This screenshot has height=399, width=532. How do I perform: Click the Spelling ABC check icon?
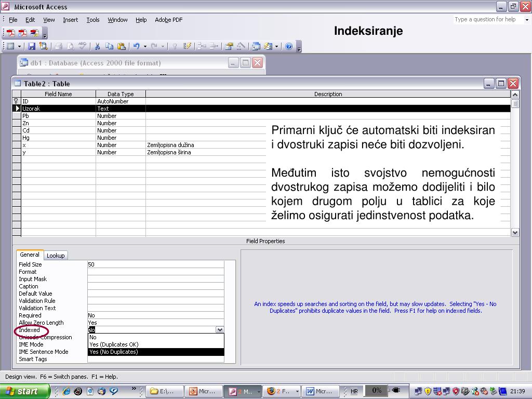point(82,46)
